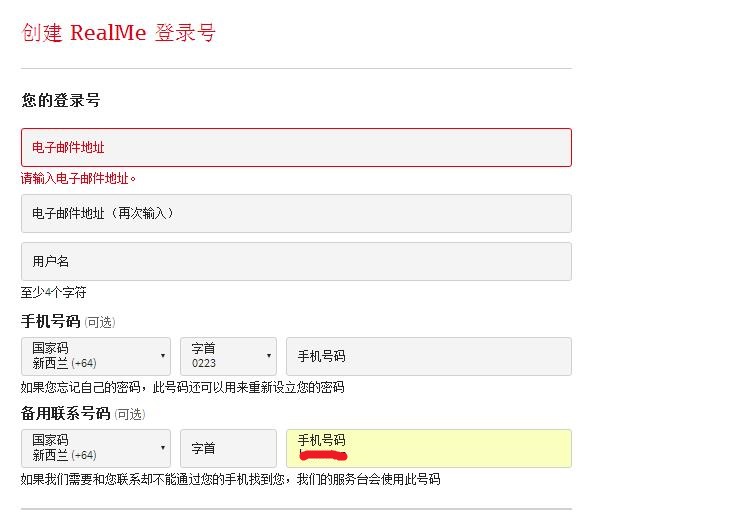
Task: Click the 您的登录号 section heading
Action: point(61,101)
